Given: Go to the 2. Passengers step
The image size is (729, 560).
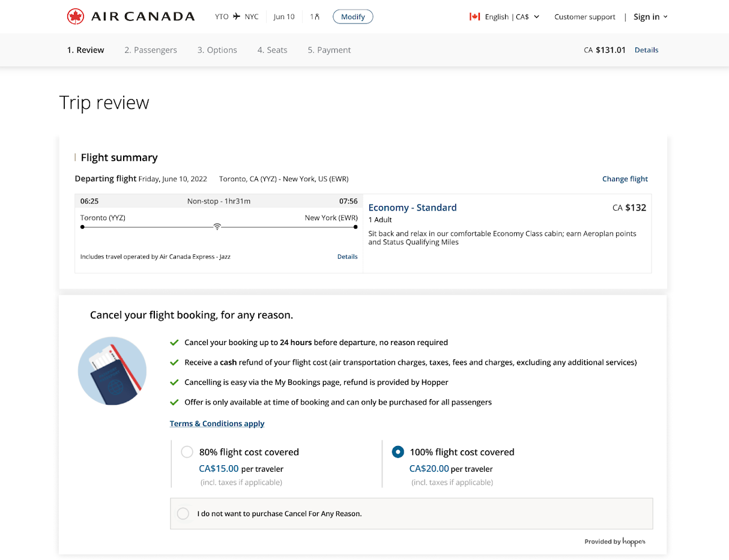Looking at the screenshot, I should pyautogui.click(x=151, y=50).
